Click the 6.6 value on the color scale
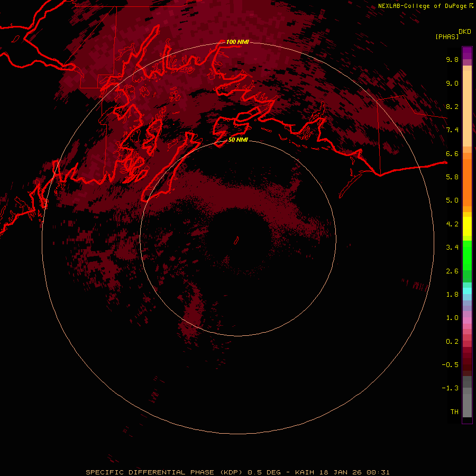The image size is (476, 476). [452, 153]
